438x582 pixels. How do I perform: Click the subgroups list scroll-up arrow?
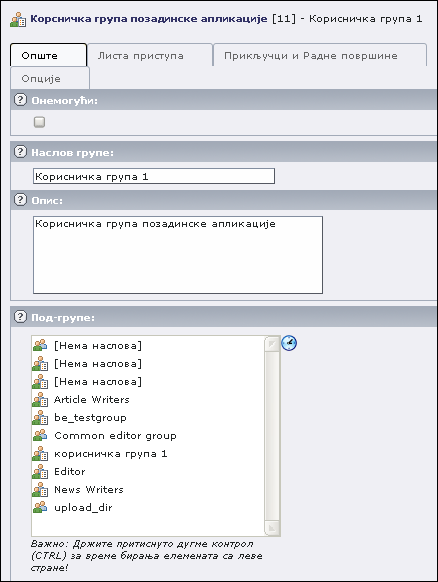click(272, 344)
